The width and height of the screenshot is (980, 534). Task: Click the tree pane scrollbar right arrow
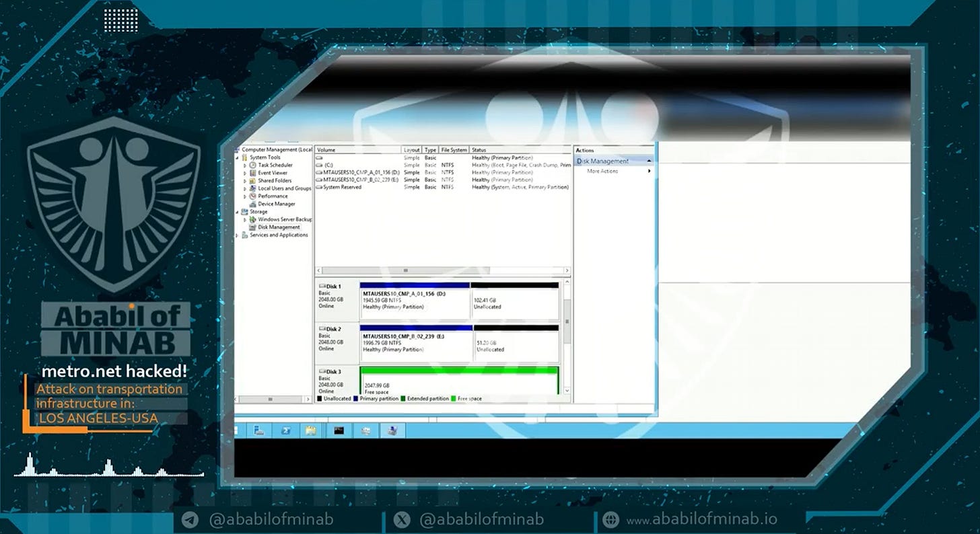[309, 399]
